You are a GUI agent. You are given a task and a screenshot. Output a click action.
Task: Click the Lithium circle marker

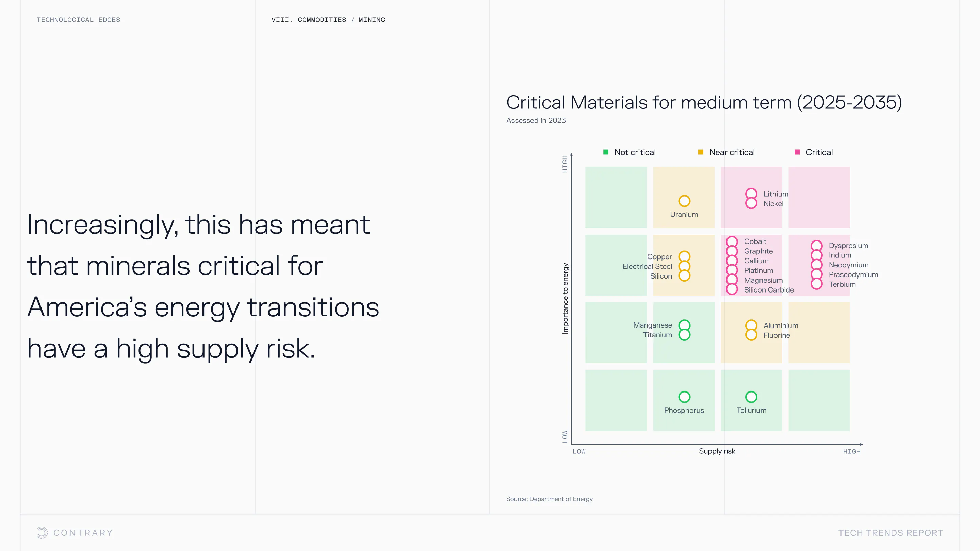tap(751, 194)
